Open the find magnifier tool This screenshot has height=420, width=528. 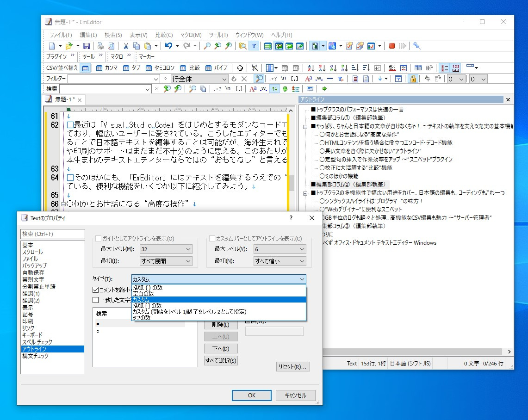(x=207, y=46)
